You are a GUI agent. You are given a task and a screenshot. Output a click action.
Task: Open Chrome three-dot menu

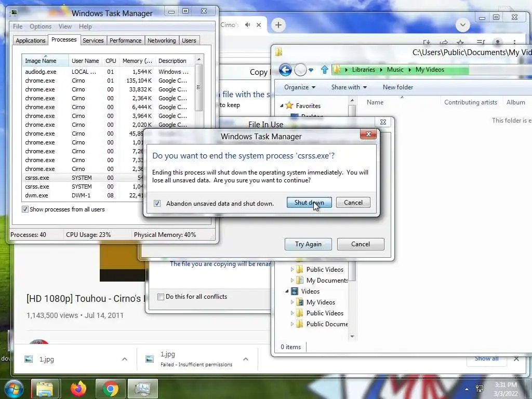tap(515, 43)
